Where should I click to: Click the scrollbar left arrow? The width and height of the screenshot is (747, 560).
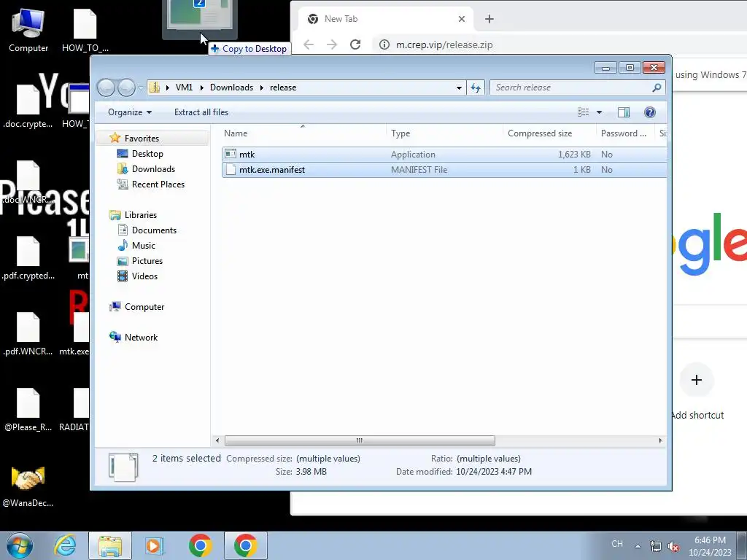217,440
